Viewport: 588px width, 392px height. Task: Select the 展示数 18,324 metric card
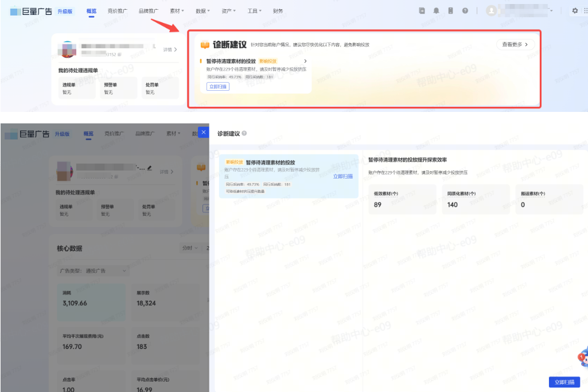(x=165, y=302)
